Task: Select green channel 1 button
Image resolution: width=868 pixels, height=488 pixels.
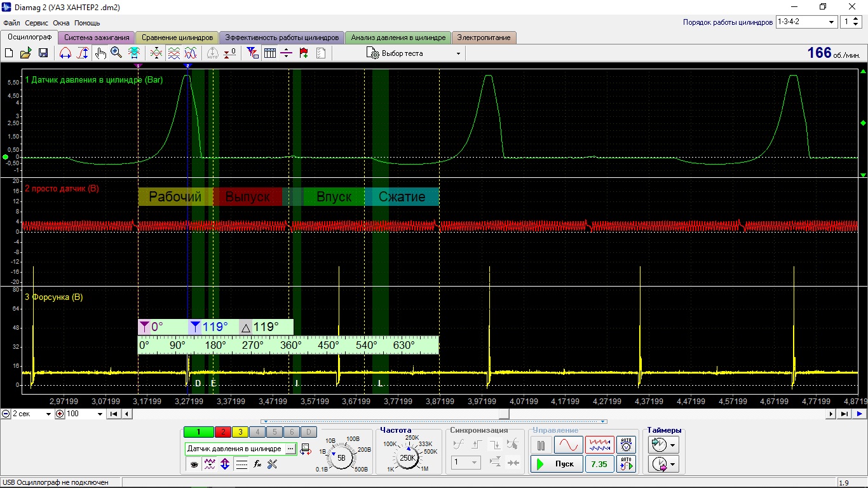Action: 198,432
